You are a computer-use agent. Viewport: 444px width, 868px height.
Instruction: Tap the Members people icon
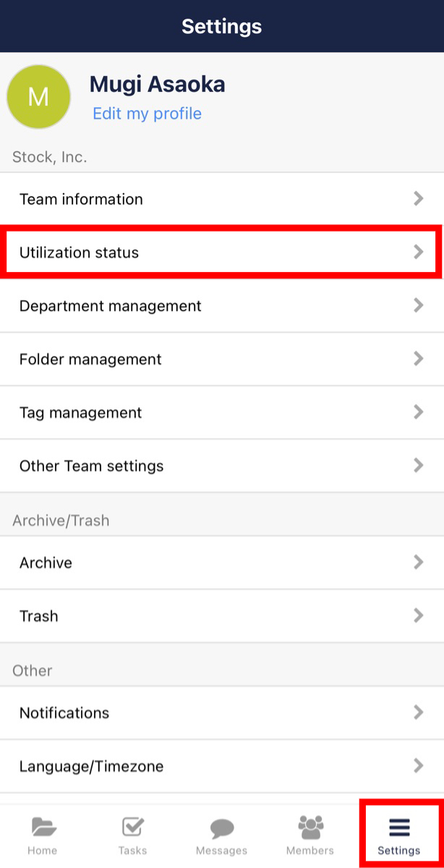coord(310,824)
